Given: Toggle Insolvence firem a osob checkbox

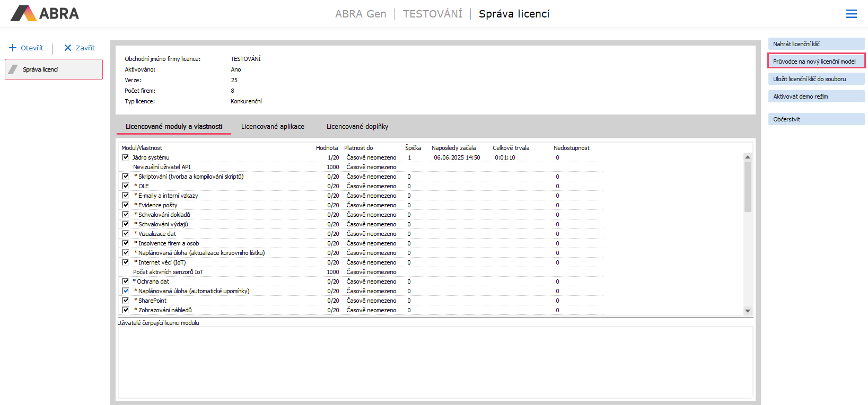Looking at the screenshot, I should (126, 243).
